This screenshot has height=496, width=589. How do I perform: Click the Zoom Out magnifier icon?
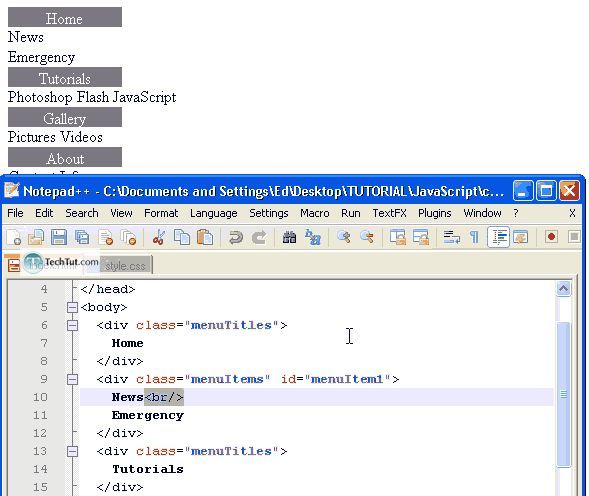tap(367, 237)
